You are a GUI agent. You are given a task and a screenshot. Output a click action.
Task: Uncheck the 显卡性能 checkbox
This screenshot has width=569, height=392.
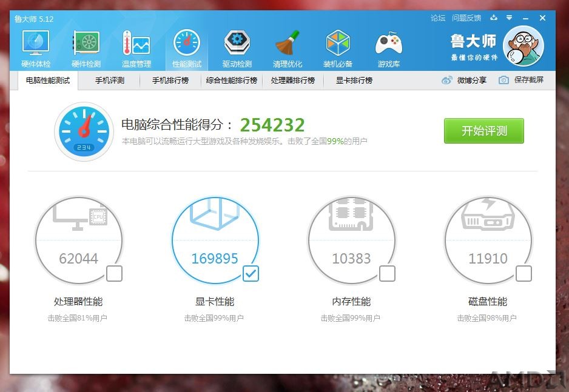pos(251,273)
